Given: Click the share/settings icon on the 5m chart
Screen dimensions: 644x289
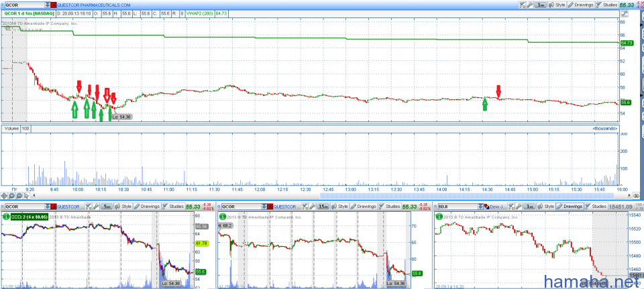Looking at the screenshot, I should pos(89,207).
